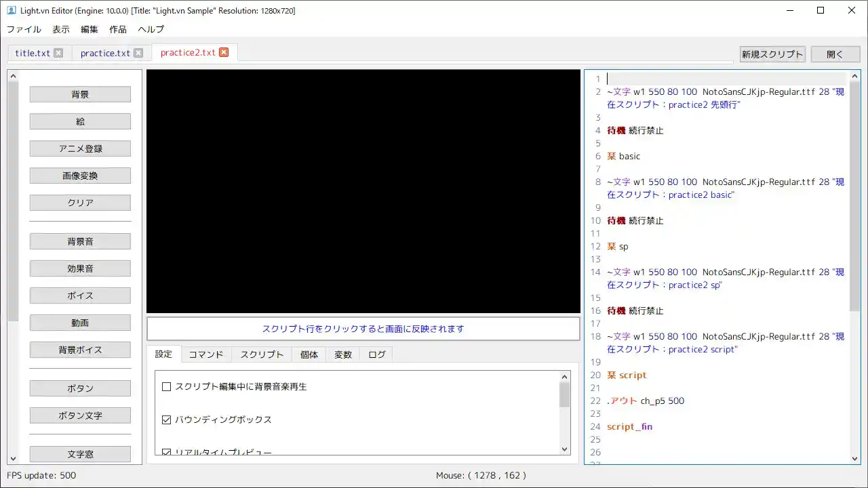The height and width of the screenshot is (488, 868).
Task: Click the 動画 button
Action: [x=80, y=323]
